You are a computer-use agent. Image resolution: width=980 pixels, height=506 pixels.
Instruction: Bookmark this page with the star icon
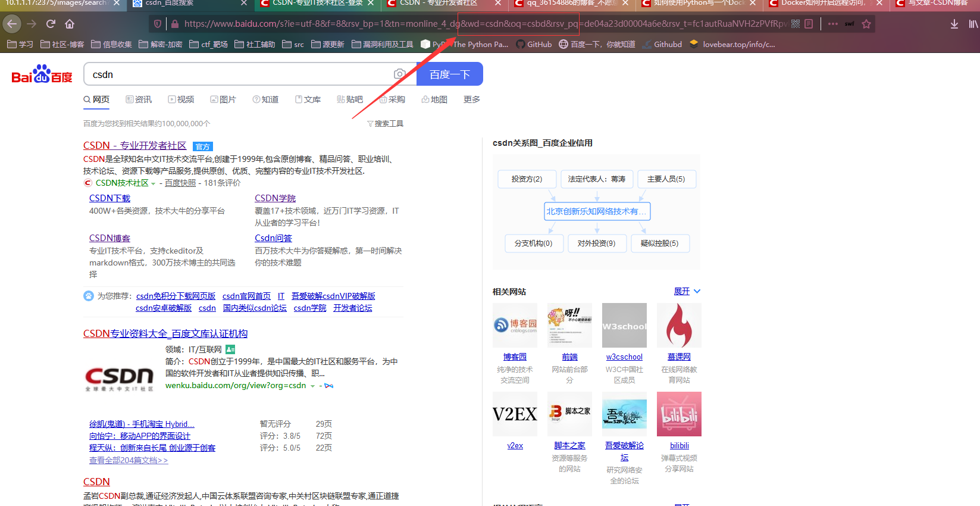(866, 24)
